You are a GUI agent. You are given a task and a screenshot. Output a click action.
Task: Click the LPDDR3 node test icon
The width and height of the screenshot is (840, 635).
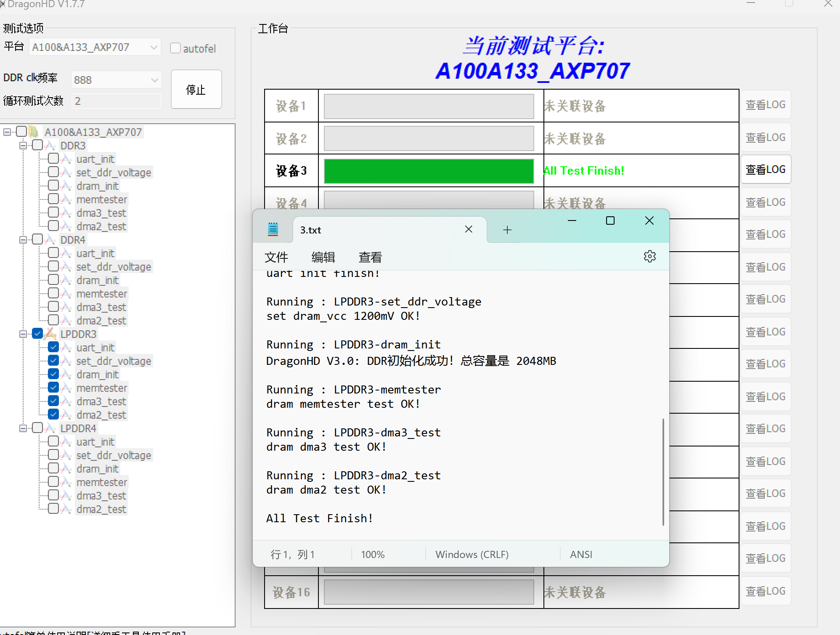pyautogui.click(x=50, y=334)
